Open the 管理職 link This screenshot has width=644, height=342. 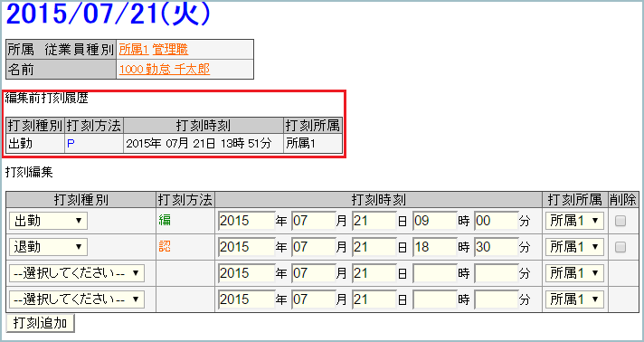coord(170,50)
